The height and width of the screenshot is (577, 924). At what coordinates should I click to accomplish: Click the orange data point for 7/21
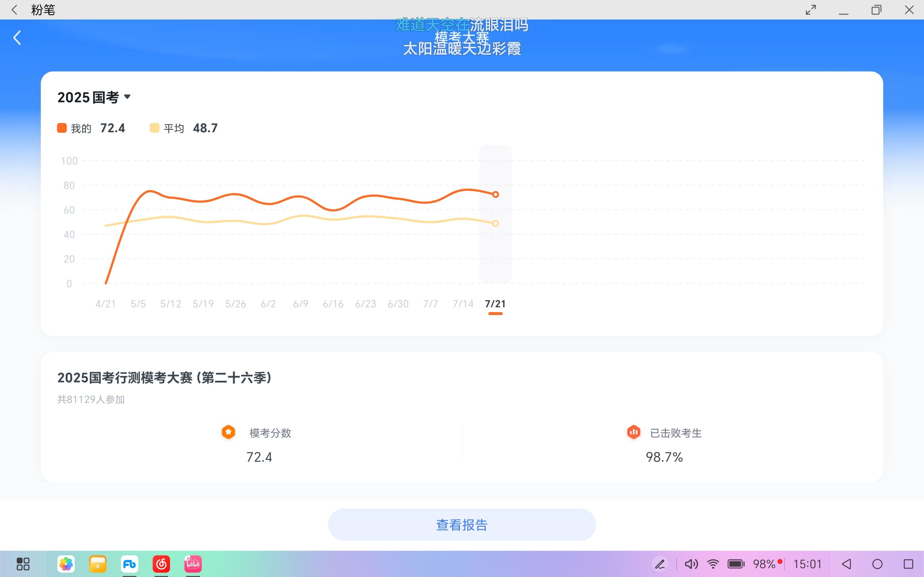click(496, 194)
